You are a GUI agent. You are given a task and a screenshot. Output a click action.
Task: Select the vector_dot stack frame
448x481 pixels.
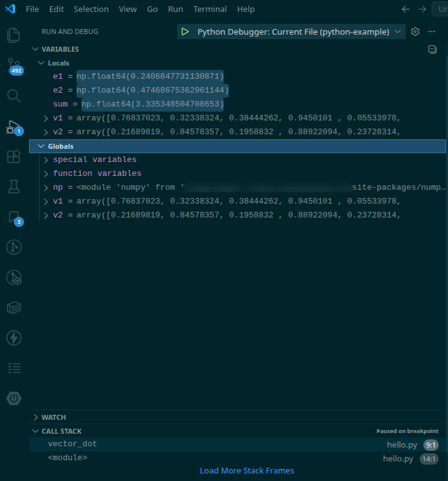coord(73,444)
